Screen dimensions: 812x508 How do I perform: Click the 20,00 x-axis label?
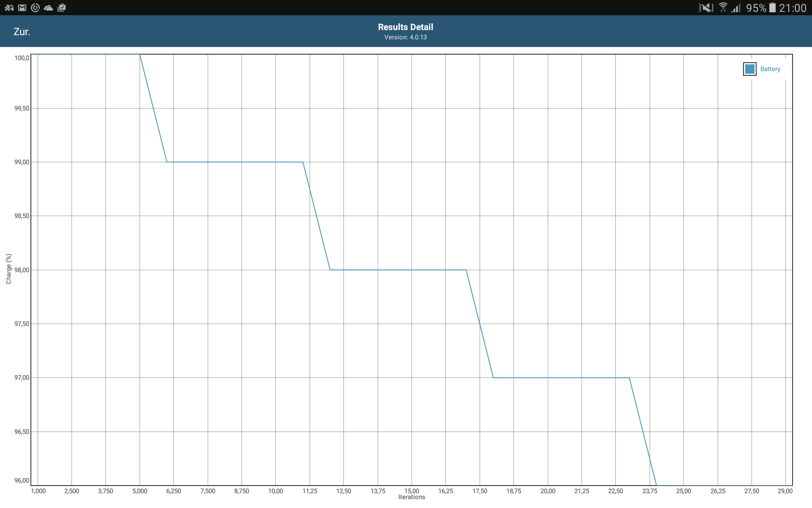tap(548, 491)
